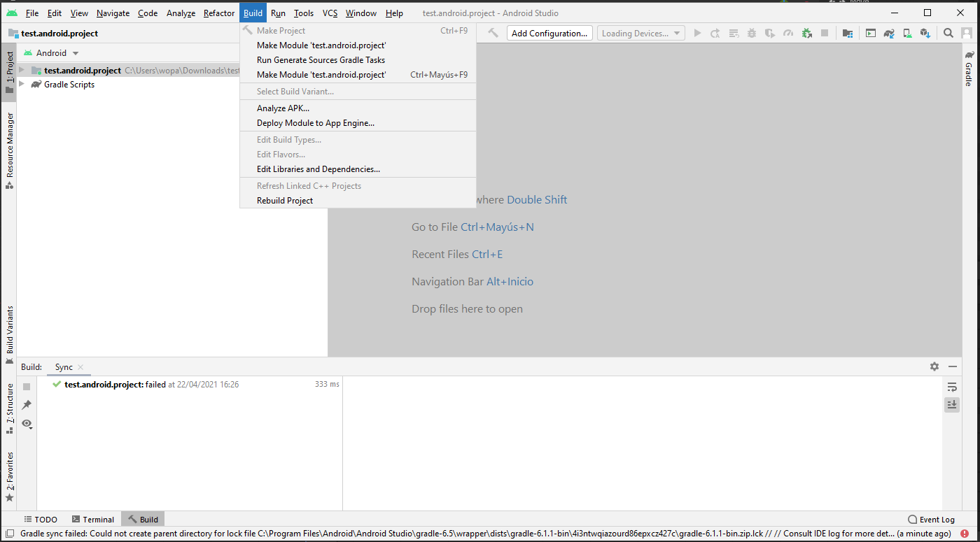Toggle the Build Variants side panel
The width and height of the screenshot is (980, 542).
(9, 335)
